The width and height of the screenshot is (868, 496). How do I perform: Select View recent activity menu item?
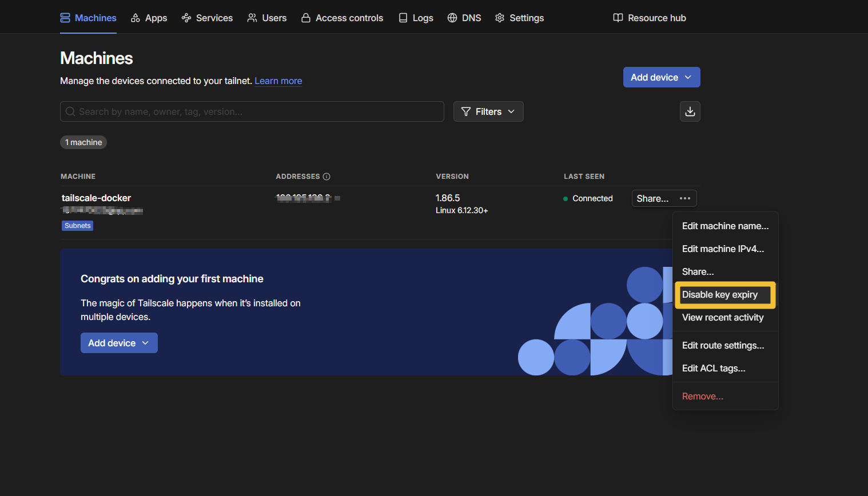click(x=722, y=318)
